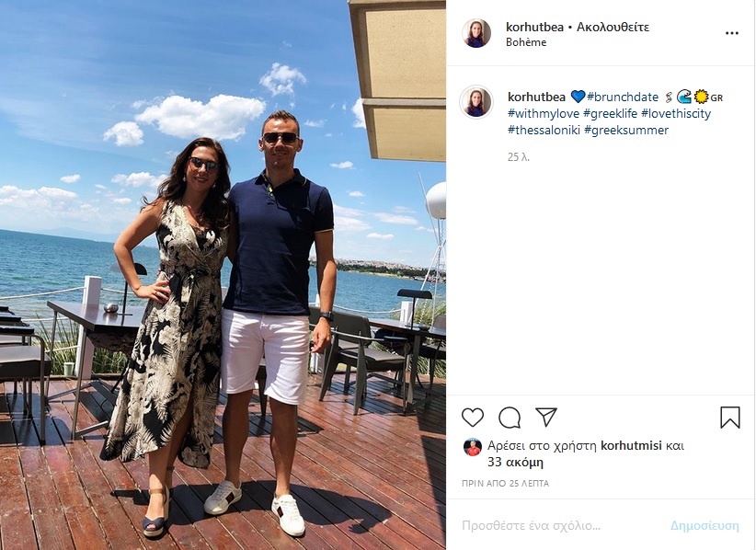Open the korhutbea username in the header

(534, 27)
